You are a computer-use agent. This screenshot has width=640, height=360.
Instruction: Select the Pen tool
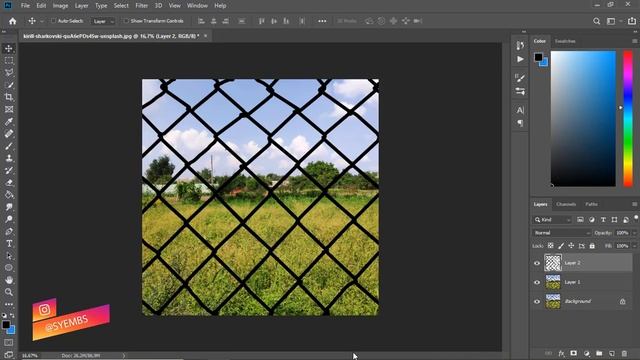[x=9, y=231]
